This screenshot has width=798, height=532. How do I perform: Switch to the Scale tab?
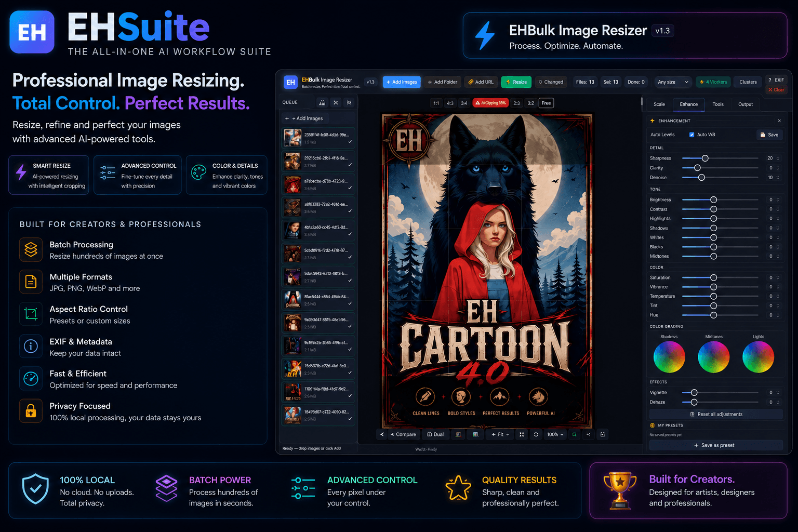659,104
